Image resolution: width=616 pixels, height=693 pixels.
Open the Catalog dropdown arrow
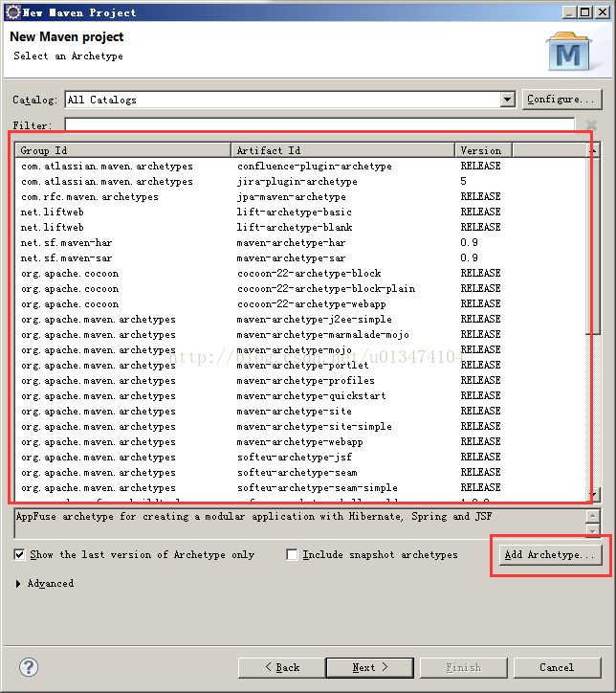tap(508, 100)
